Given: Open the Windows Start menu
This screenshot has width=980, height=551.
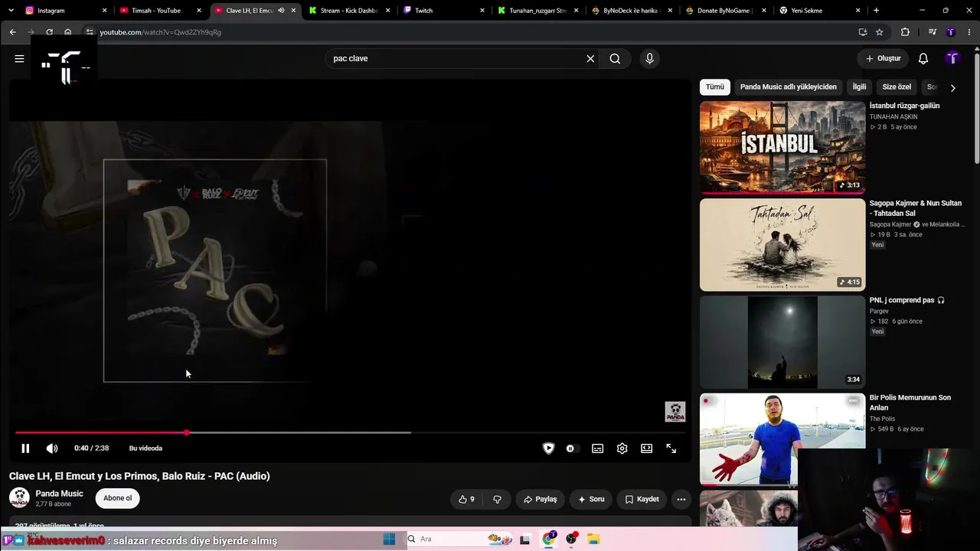Looking at the screenshot, I should [x=389, y=539].
